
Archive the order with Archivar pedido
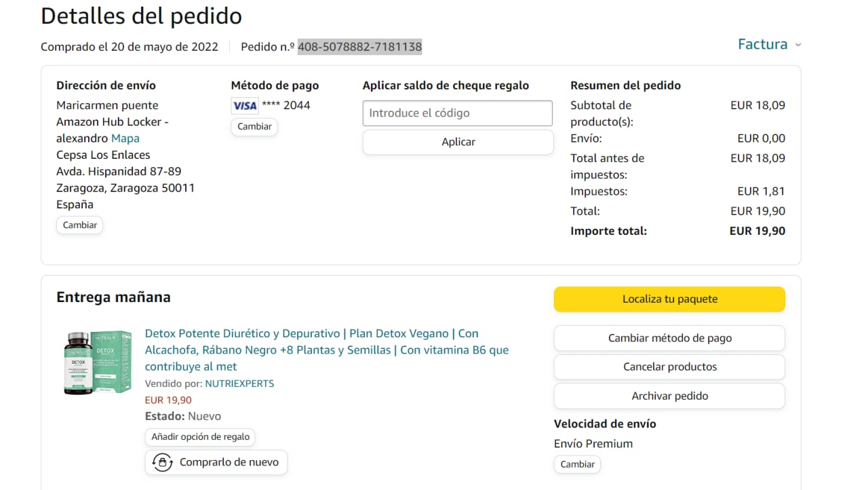[669, 396]
